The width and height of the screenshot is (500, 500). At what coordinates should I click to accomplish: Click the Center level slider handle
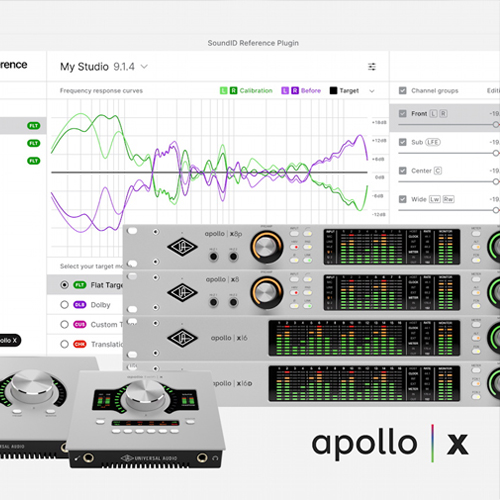pos(496,182)
